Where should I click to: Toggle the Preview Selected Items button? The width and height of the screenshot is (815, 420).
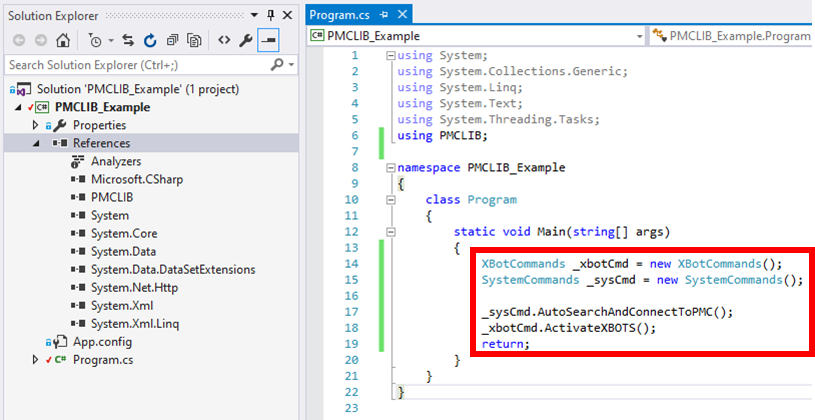(x=268, y=41)
